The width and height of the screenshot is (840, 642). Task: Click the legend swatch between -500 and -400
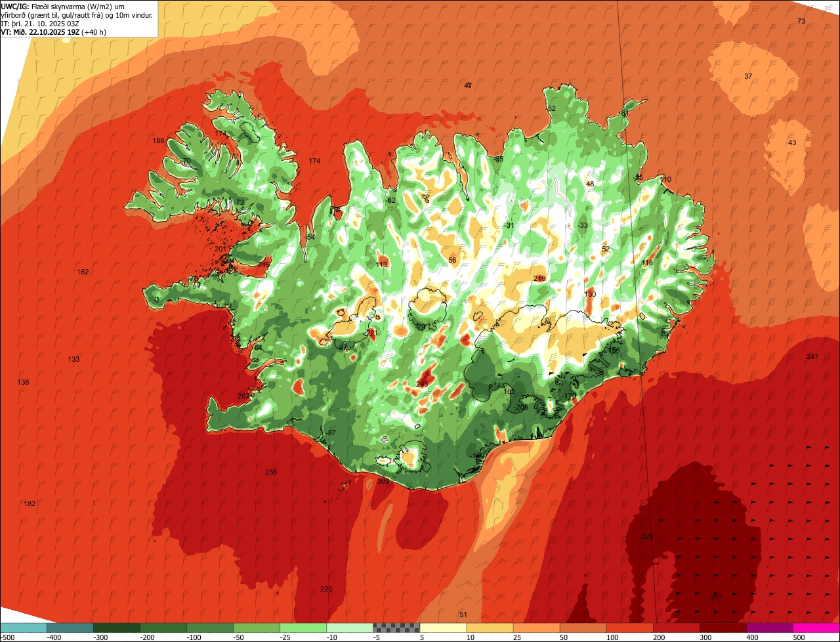[24, 628]
